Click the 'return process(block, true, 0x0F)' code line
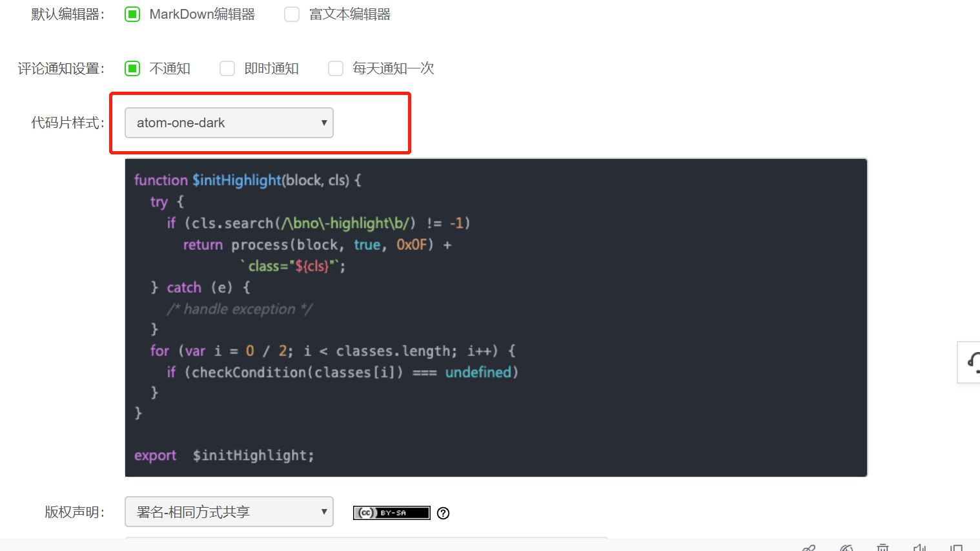The width and height of the screenshot is (980, 551). 317,245
